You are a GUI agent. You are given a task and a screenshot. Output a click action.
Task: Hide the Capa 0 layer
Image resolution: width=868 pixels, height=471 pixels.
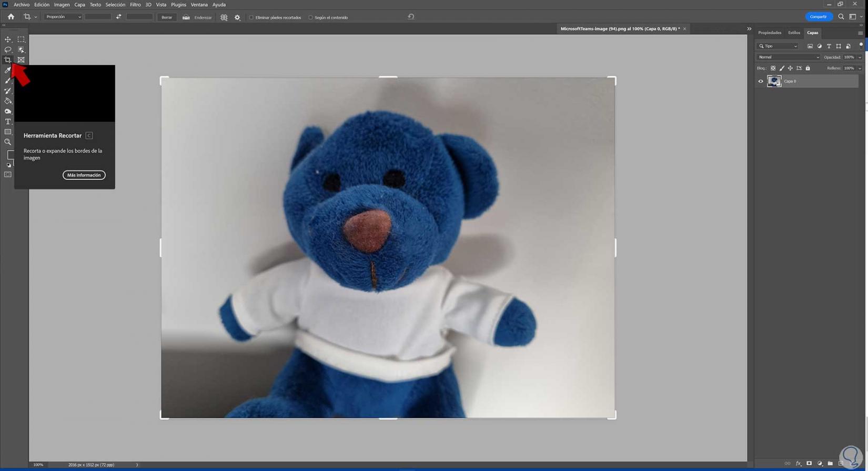pyautogui.click(x=761, y=81)
